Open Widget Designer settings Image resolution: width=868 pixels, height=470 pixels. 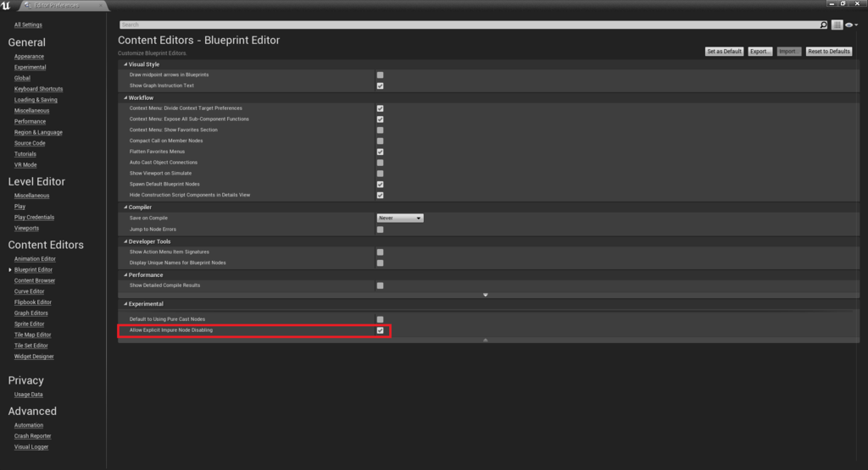point(34,357)
